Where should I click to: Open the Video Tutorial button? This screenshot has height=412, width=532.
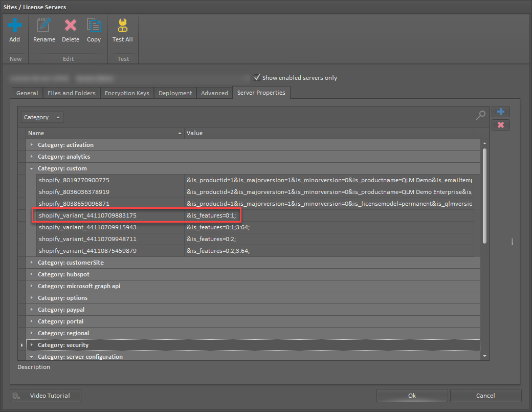coord(46,396)
